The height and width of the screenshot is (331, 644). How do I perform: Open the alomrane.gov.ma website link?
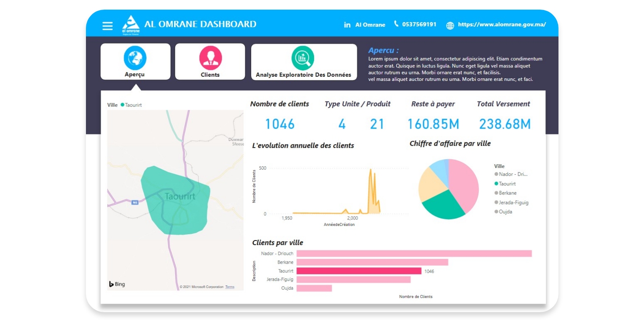click(x=502, y=24)
